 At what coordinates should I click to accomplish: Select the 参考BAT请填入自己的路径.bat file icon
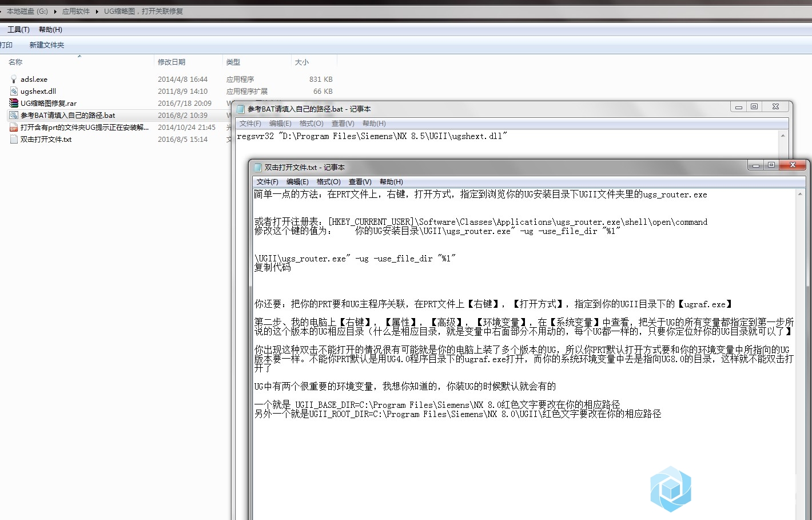coord(14,116)
